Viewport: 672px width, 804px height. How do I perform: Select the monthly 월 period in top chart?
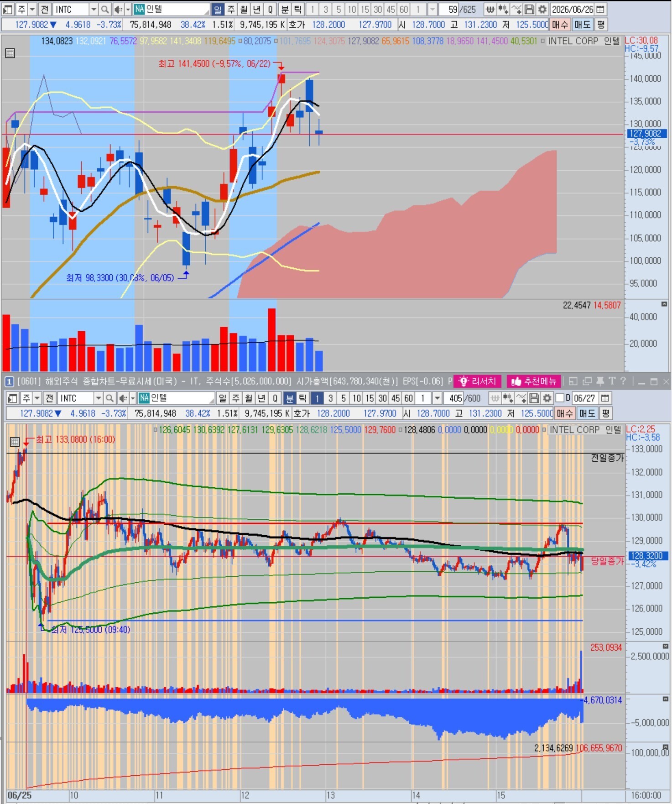tap(244, 9)
